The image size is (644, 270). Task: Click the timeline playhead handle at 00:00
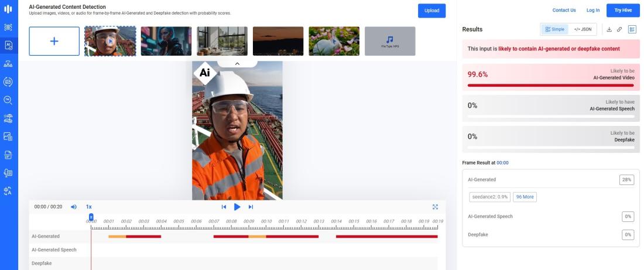click(x=91, y=217)
